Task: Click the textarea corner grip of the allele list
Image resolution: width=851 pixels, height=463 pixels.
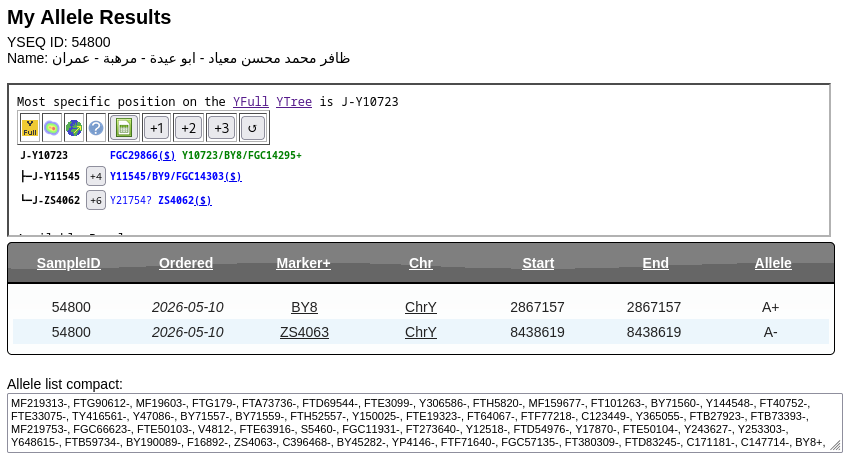Action: click(x=836, y=446)
